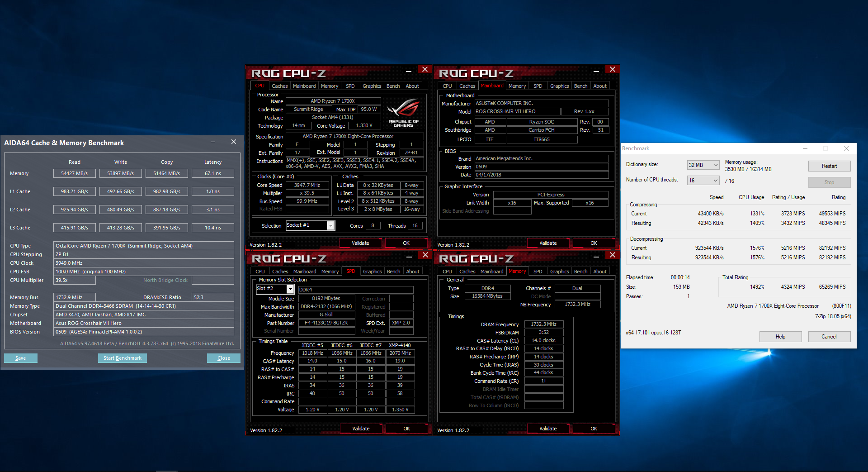Stop the running 7-Zip benchmark

[x=829, y=182]
